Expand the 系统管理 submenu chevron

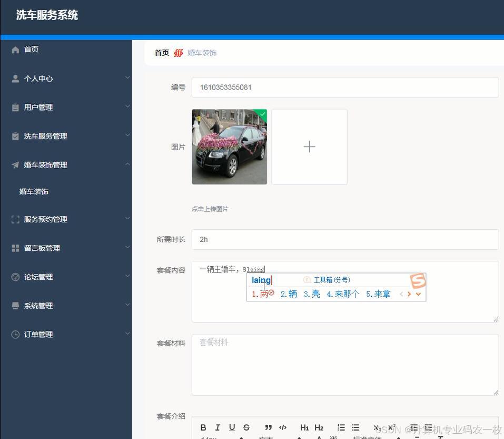coord(127,305)
